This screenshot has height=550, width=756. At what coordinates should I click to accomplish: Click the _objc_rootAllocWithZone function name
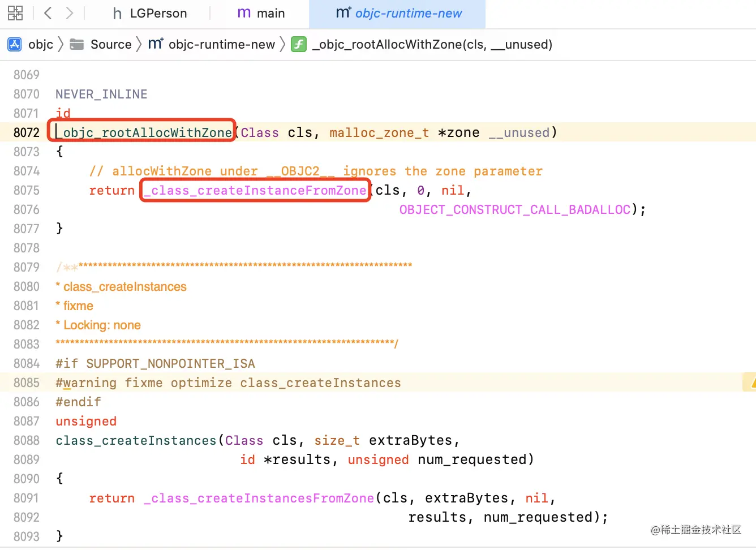pyautogui.click(x=144, y=132)
